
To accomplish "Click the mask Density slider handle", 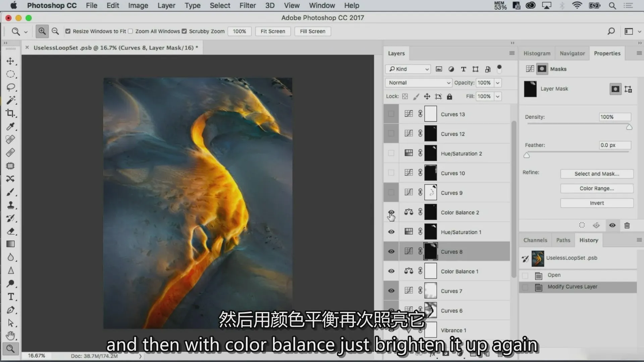I will point(629,127).
